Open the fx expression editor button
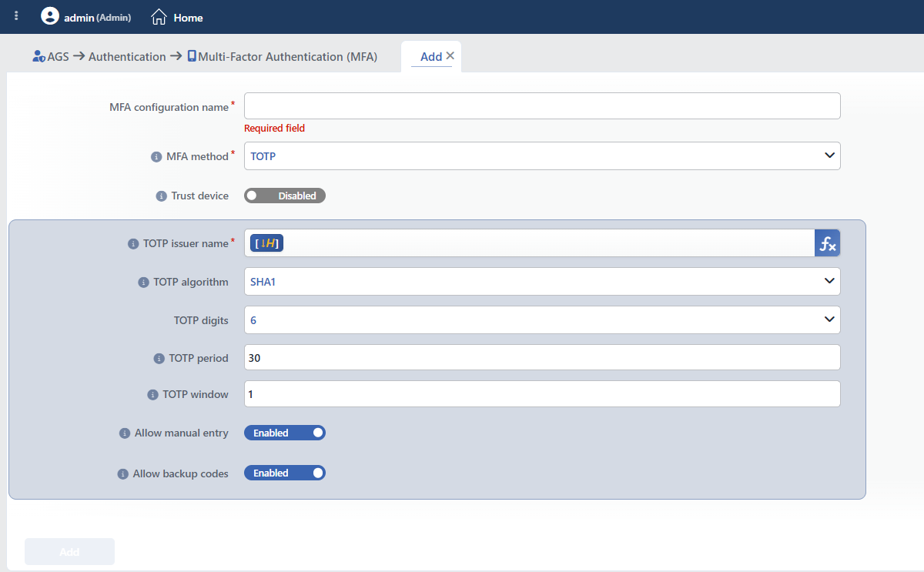The image size is (924, 572). tap(828, 243)
